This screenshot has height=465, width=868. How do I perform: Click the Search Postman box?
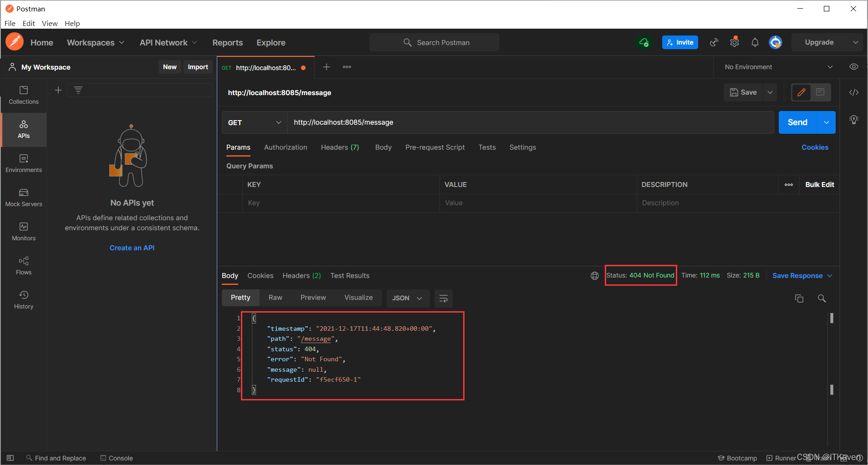coord(434,42)
